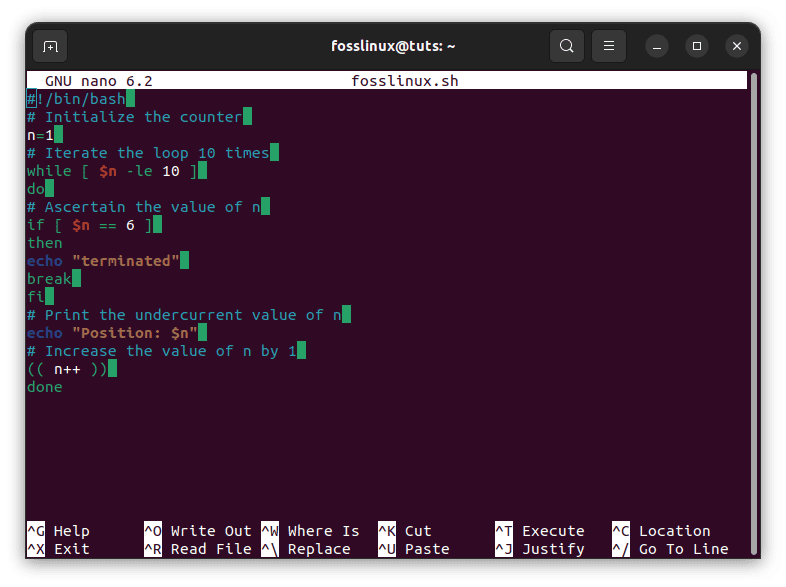Screen dimensions: 786x587
Task: Minimize the terminal window
Action: (x=656, y=46)
